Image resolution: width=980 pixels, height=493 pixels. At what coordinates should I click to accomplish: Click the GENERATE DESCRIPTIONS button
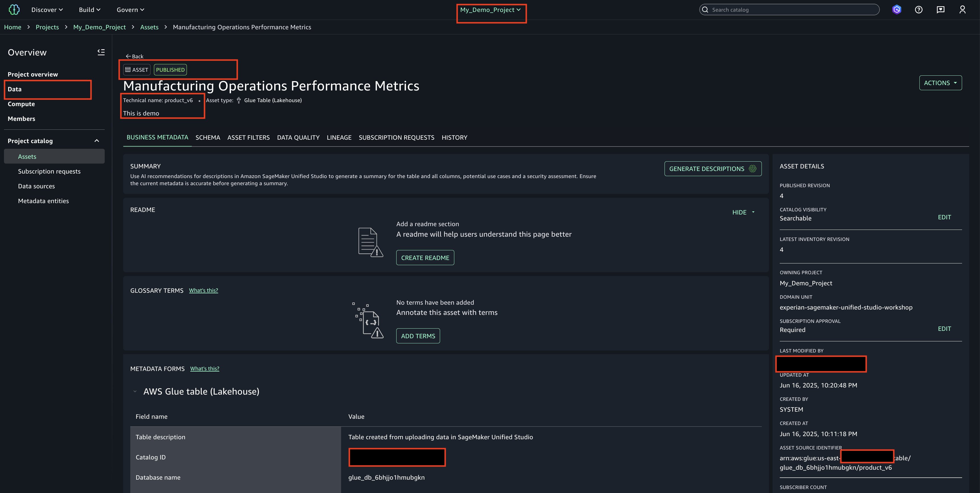pos(713,168)
